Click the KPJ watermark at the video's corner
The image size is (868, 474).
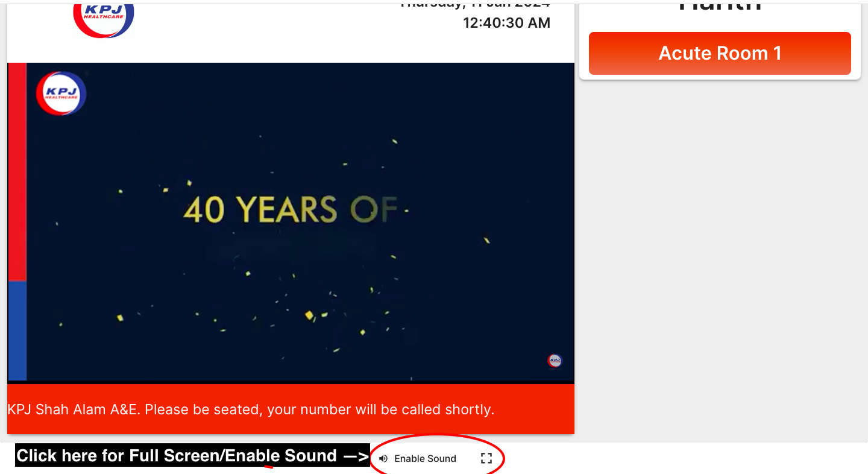554,360
